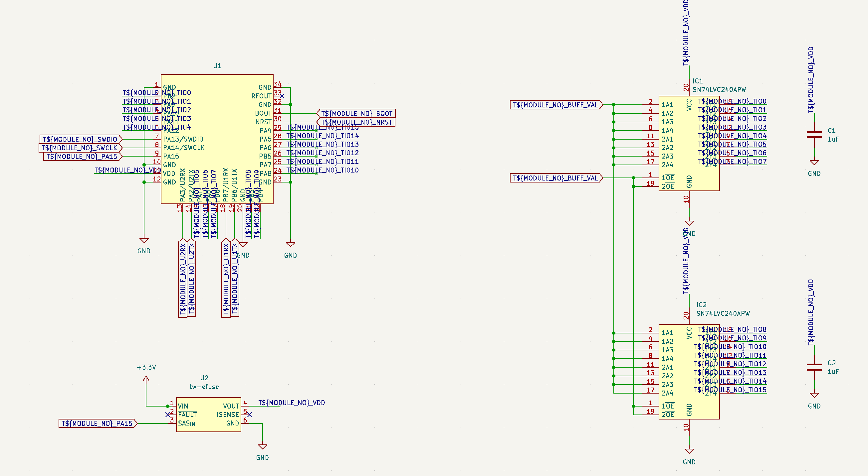Click the PA15 label at U2 SASIN
This screenshot has height=476, width=868.
(x=97, y=423)
